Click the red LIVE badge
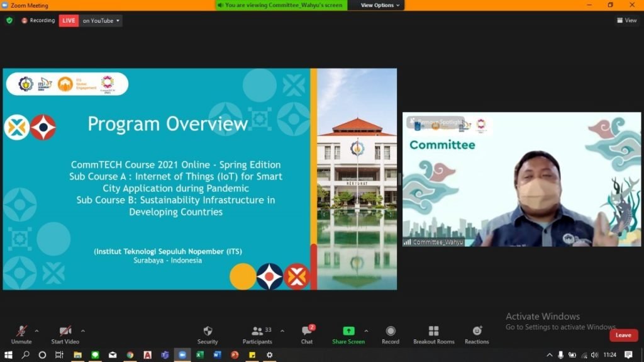Viewport: 644px width, 362px height. point(69,21)
